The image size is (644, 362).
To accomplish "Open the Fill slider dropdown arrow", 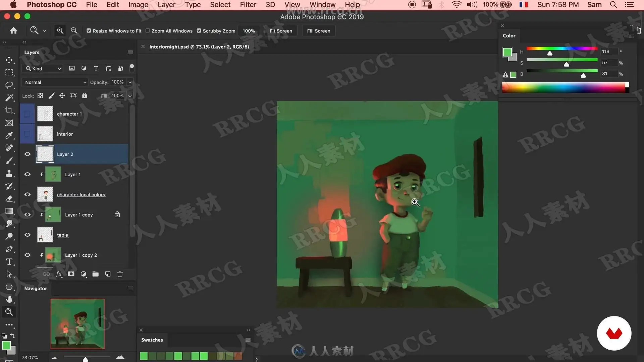I will tap(130, 96).
